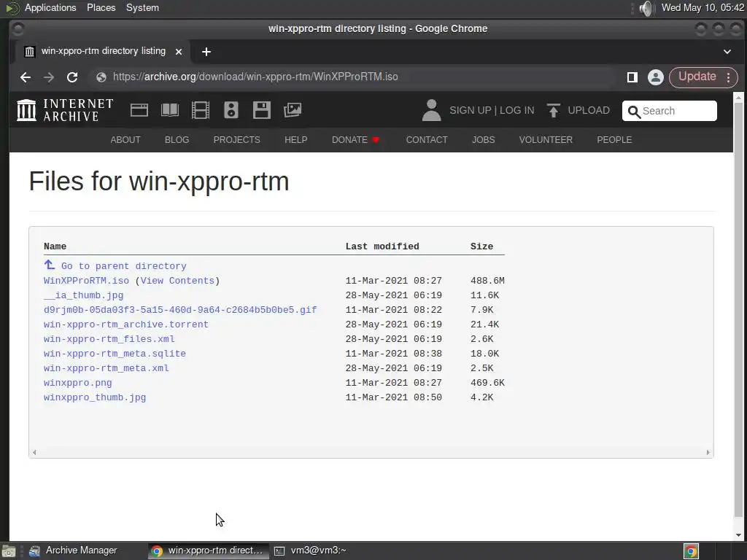
Task: Click the site info globe icon in the address bar
Action: click(x=101, y=77)
